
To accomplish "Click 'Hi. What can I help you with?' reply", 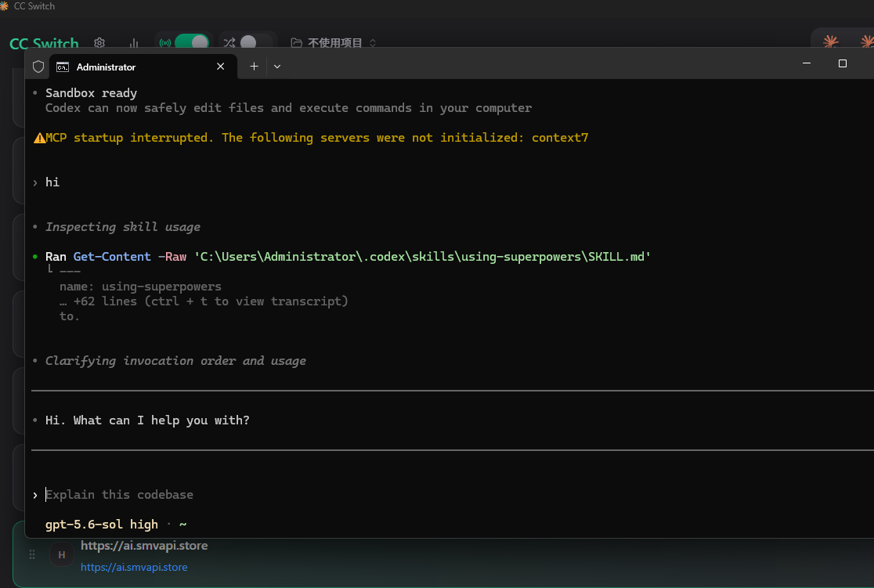I will tap(147, 420).
